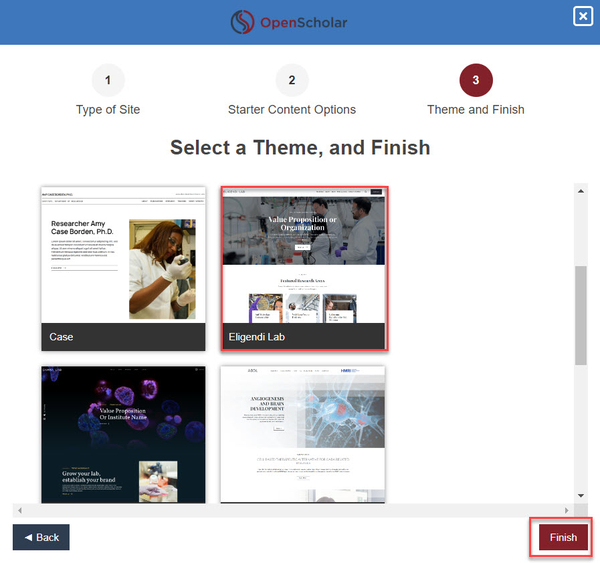This screenshot has width=600, height=563.
Task: Click the Theme and Finish label
Action: point(476,109)
